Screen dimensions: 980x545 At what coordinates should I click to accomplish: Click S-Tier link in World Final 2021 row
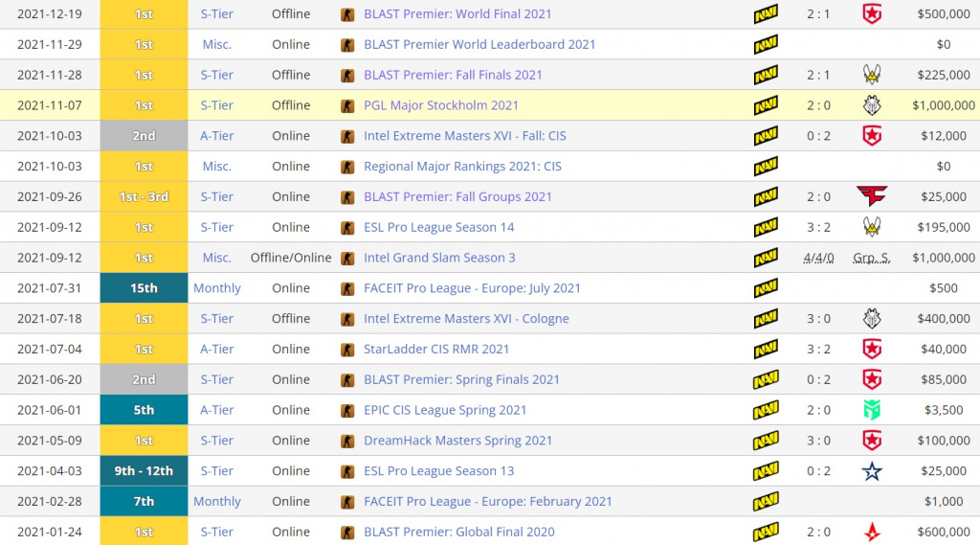click(x=217, y=13)
